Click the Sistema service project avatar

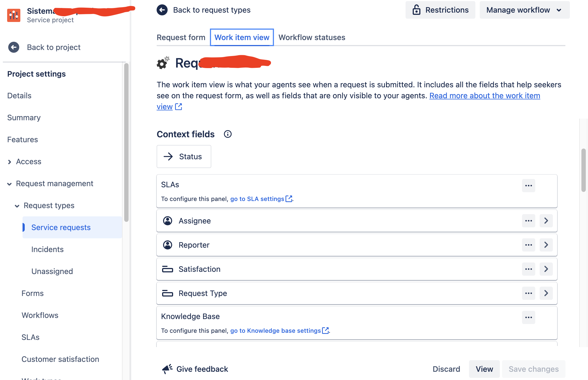tap(14, 15)
